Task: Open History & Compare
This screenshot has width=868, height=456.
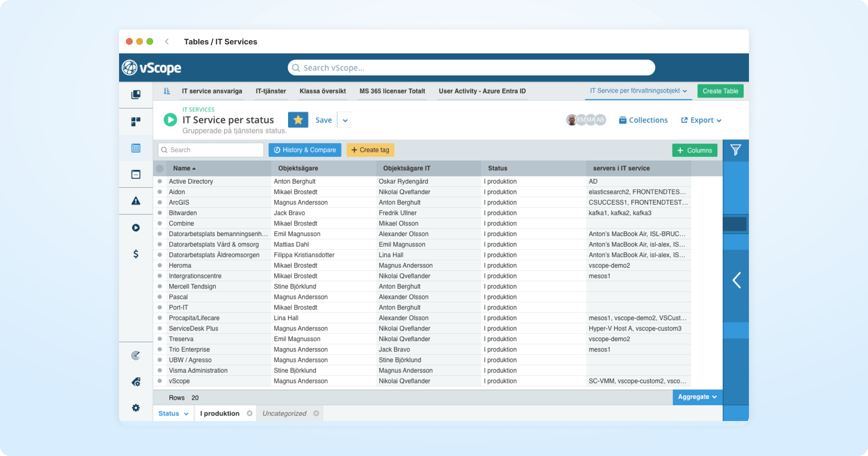Action: [x=305, y=150]
